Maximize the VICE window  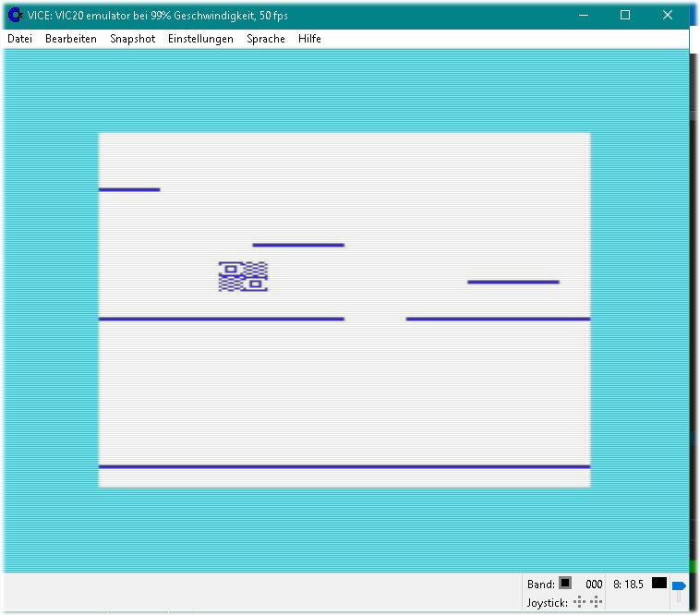click(625, 15)
